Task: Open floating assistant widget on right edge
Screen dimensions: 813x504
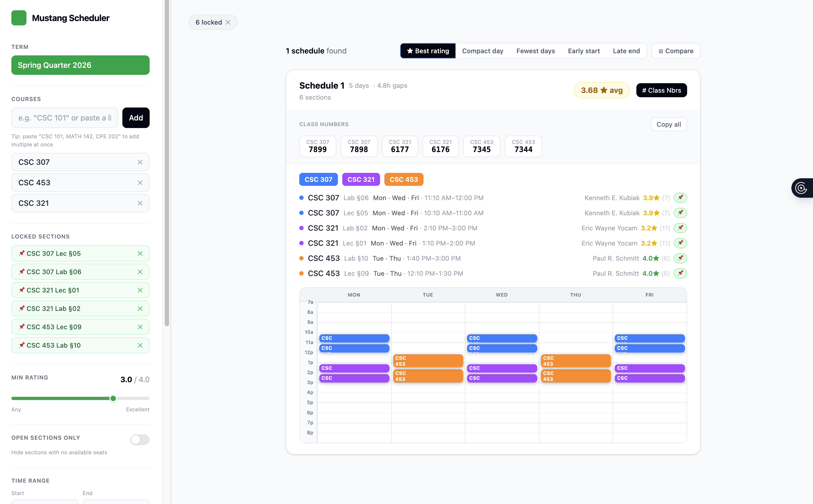Action: tap(801, 188)
